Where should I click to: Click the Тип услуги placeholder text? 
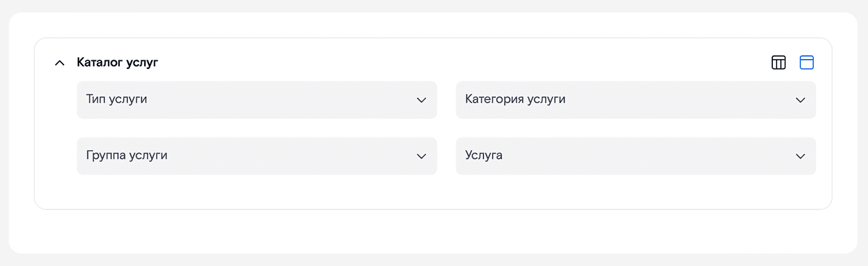[117, 99]
